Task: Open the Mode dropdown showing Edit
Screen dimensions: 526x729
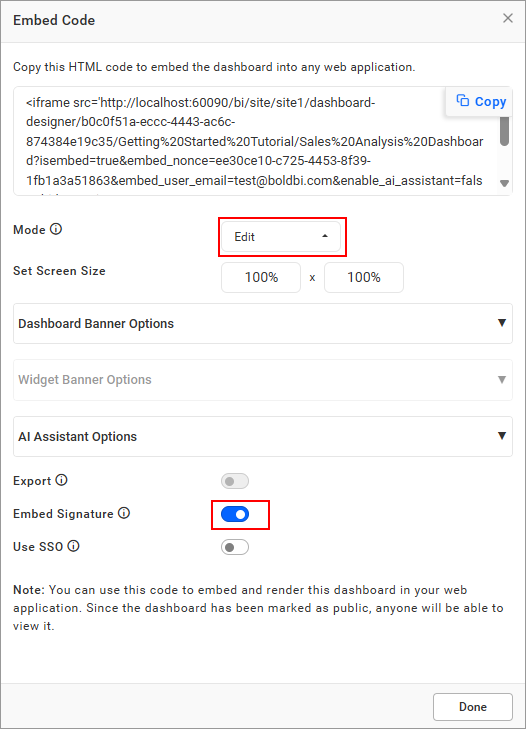Action: click(281, 237)
